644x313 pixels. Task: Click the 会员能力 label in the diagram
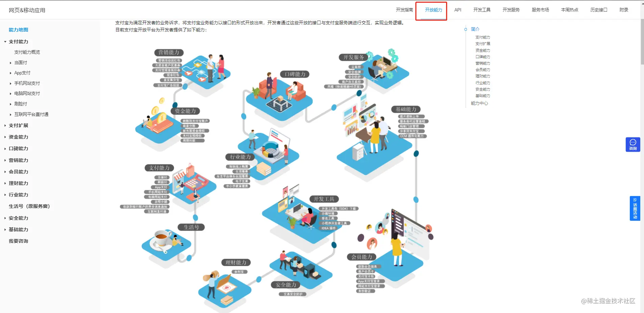362,257
